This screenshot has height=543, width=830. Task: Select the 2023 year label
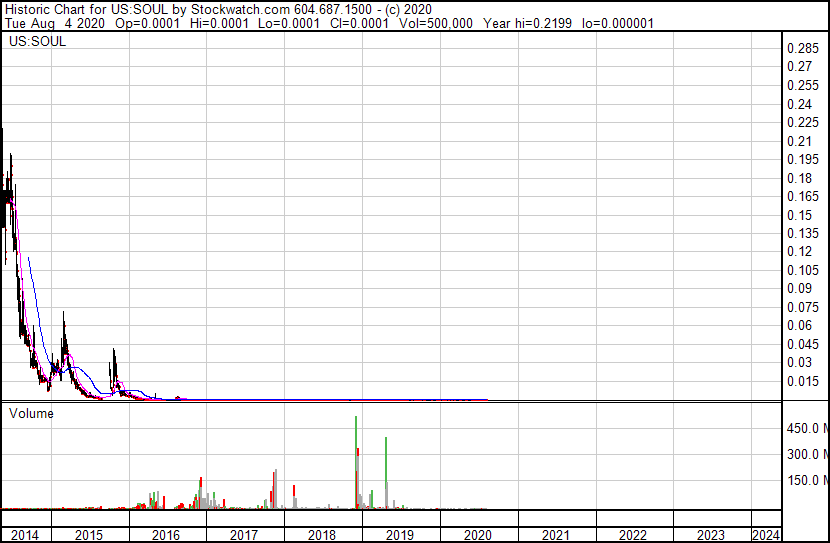pos(711,535)
